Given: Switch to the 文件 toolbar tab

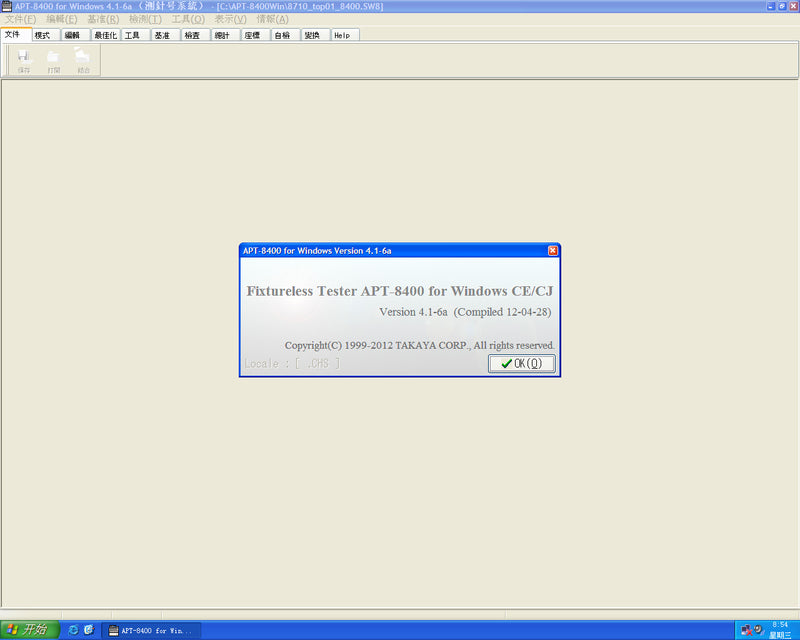Looking at the screenshot, I should (x=16, y=34).
